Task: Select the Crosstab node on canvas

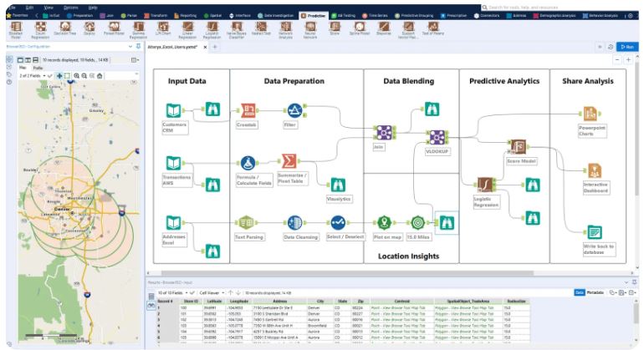Action: pos(248,110)
